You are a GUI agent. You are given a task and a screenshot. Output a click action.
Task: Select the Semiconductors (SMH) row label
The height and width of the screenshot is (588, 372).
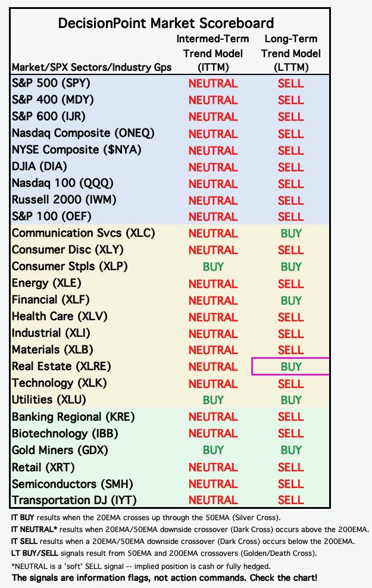point(73,484)
